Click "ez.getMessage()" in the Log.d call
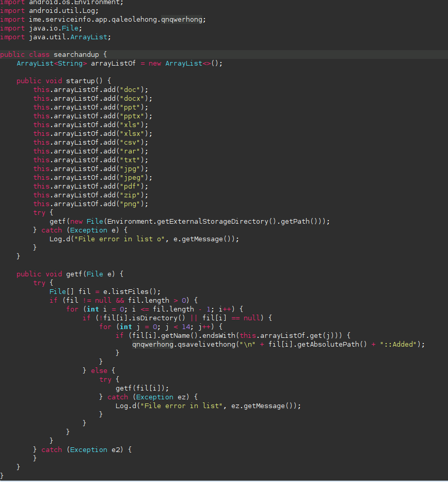448x482 pixels. point(264,406)
